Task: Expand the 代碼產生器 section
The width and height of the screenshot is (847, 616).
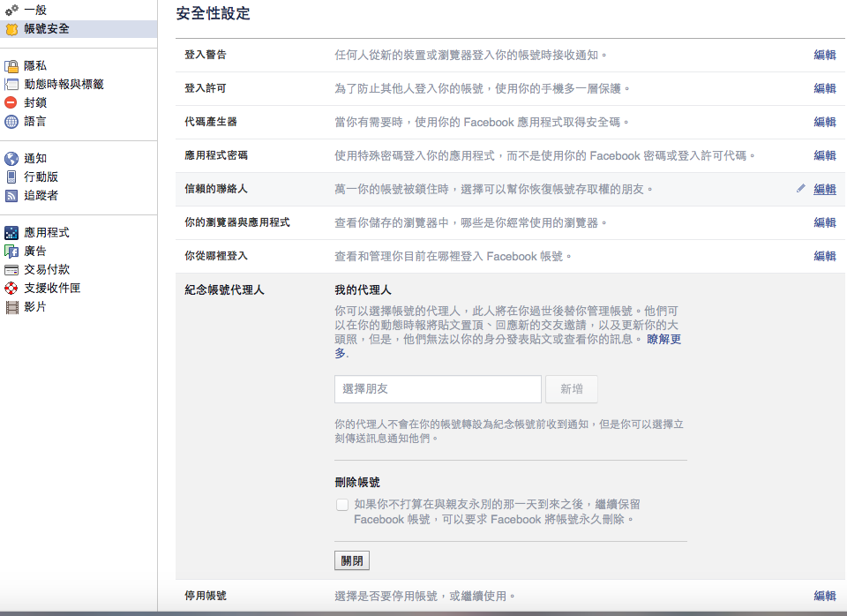Action: (824, 122)
